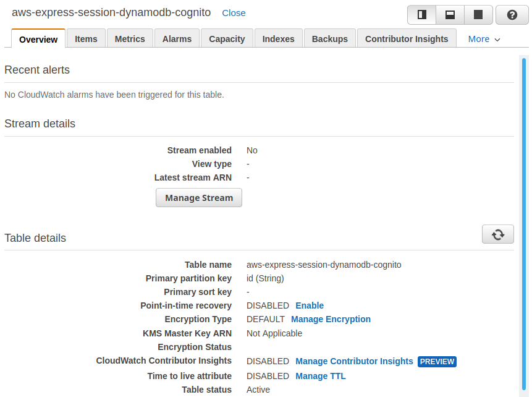Open the Contributor Insights tab
Screen dimensions: 532x397
407,39
